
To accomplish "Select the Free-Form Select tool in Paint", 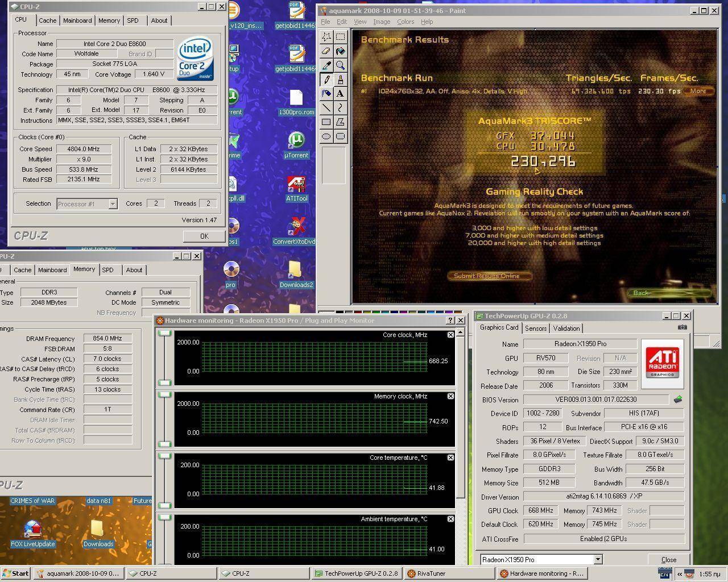I will 326,37.
